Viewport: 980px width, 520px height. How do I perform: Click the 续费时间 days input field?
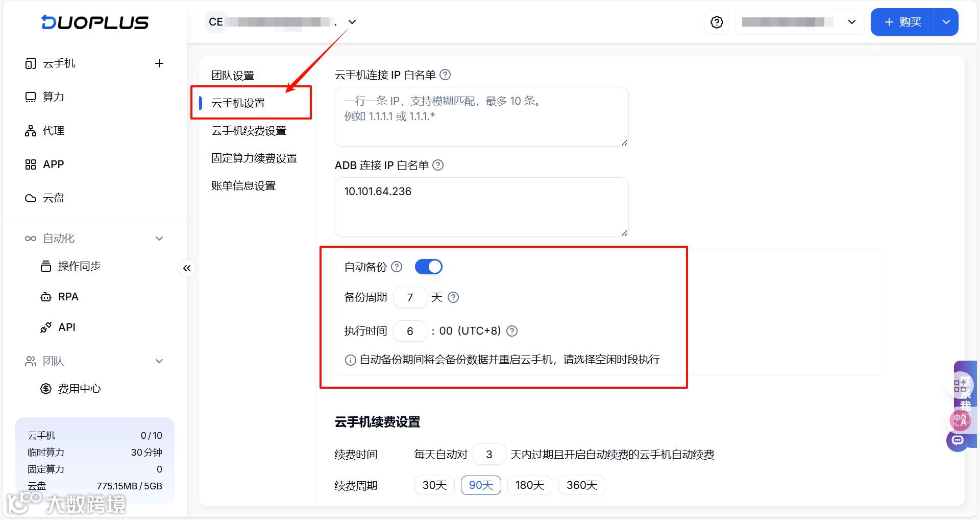click(x=489, y=455)
